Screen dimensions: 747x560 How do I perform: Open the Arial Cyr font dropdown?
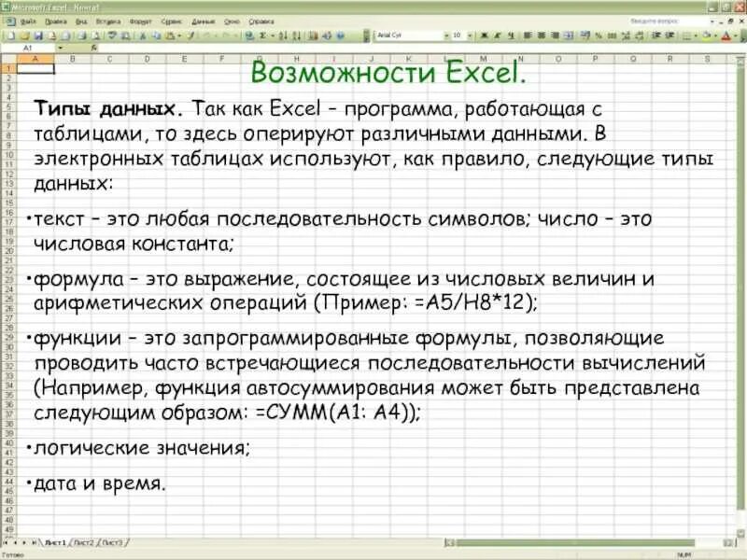pyautogui.click(x=446, y=35)
